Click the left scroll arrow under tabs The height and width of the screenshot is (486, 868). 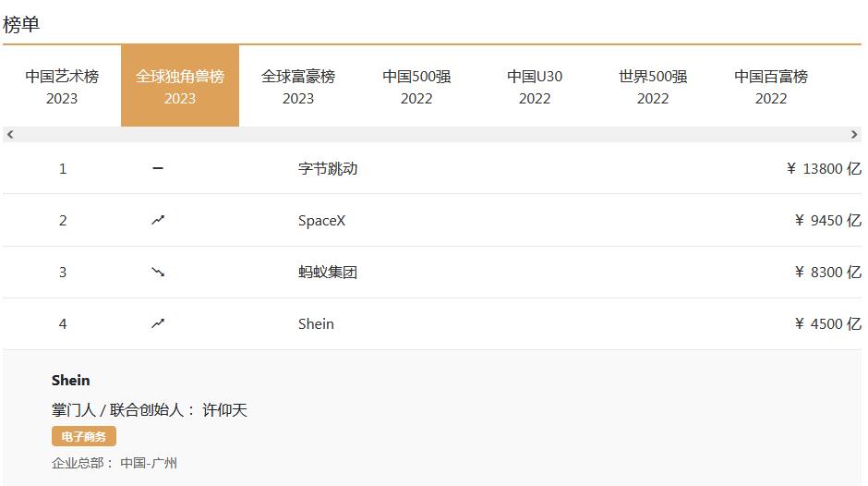10,135
